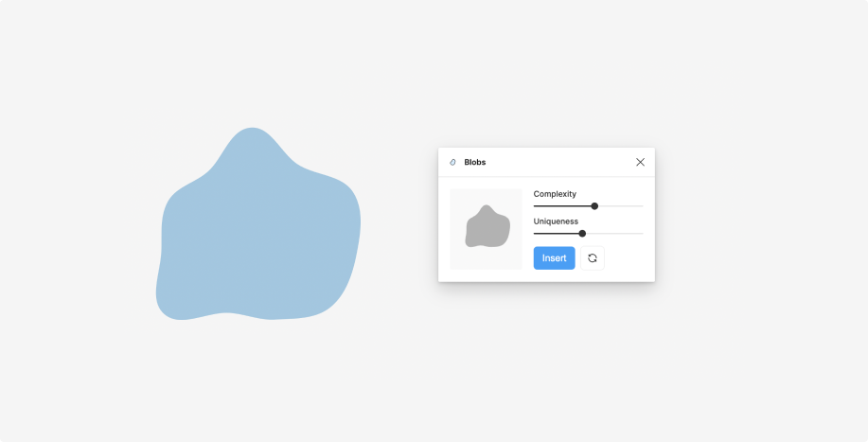Image resolution: width=868 pixels, height=442 pixels.
Task: Close the Blobs plugin dialog
Action: click(x=641, y=162)
